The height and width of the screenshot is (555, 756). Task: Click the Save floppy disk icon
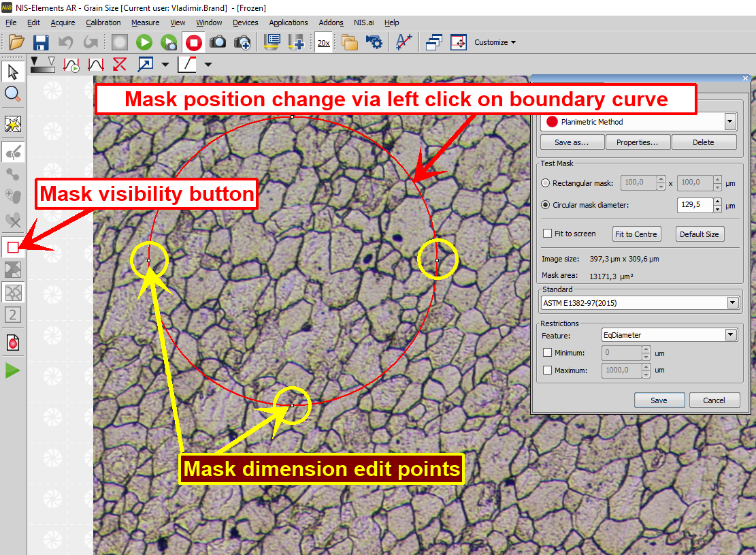41,42
